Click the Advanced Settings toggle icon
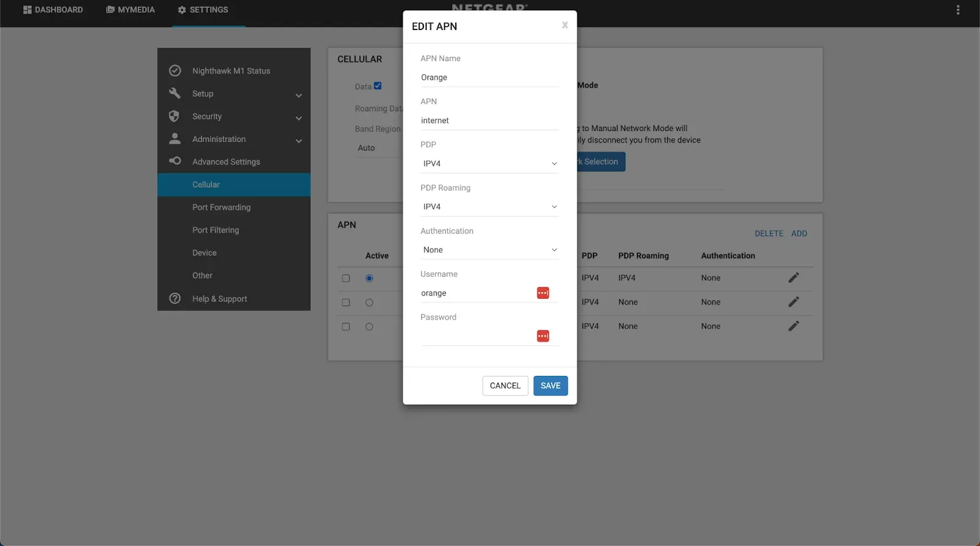The image size is (980, 546). [x=175, y=161]
